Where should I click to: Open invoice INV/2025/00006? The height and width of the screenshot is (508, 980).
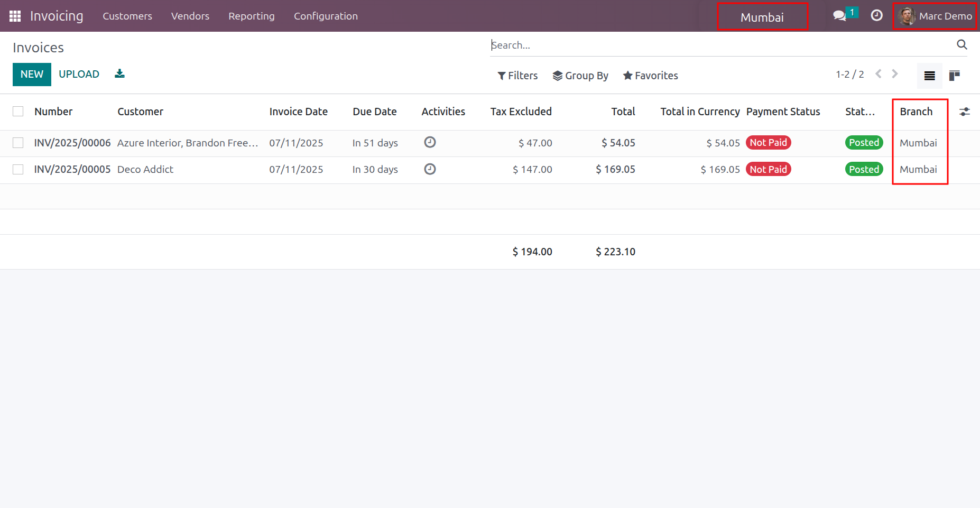click(x=72, y=143)
